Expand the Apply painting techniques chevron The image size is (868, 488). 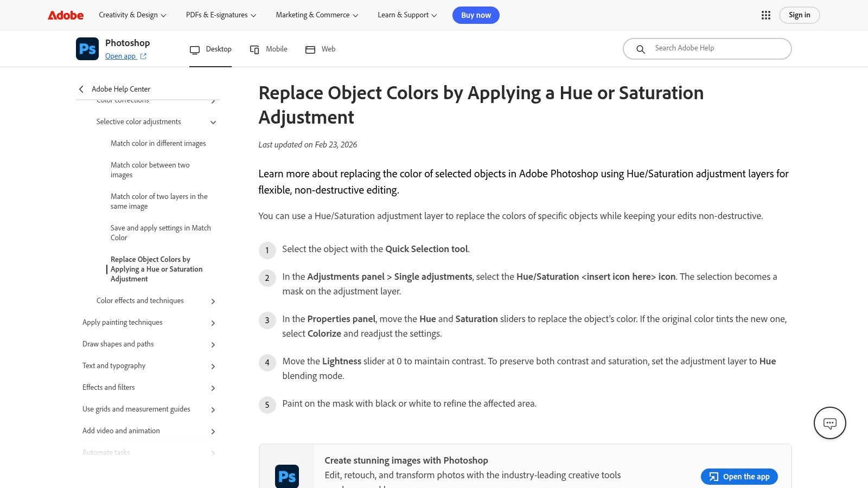pos(213,323)
